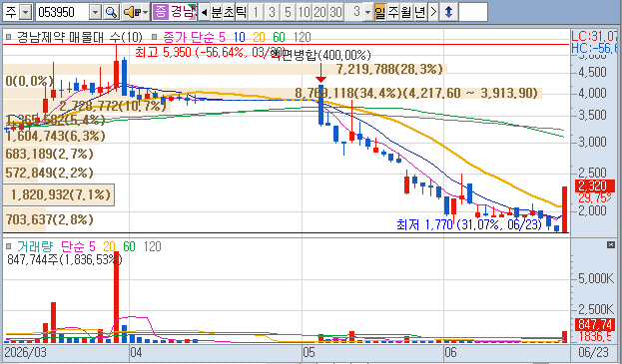Click the green 60 price moving average label
Viewport: 622px width, 364px height.
(x=279, y=37)
